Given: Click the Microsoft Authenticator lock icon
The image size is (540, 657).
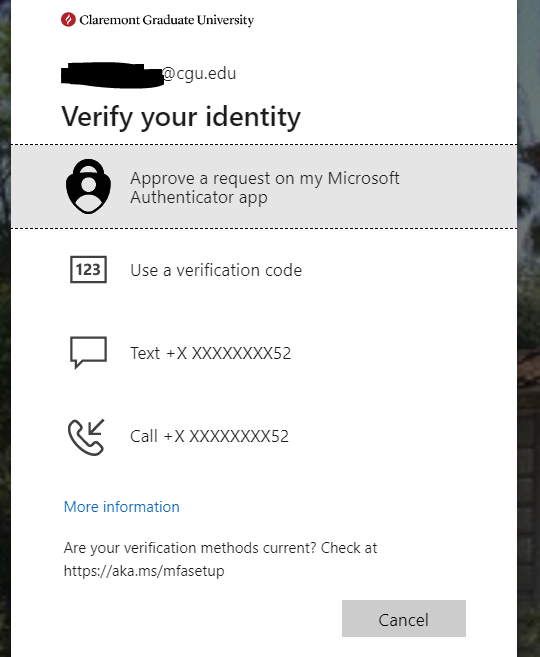Looking at the screenshot, I should [x=88, y=186].
